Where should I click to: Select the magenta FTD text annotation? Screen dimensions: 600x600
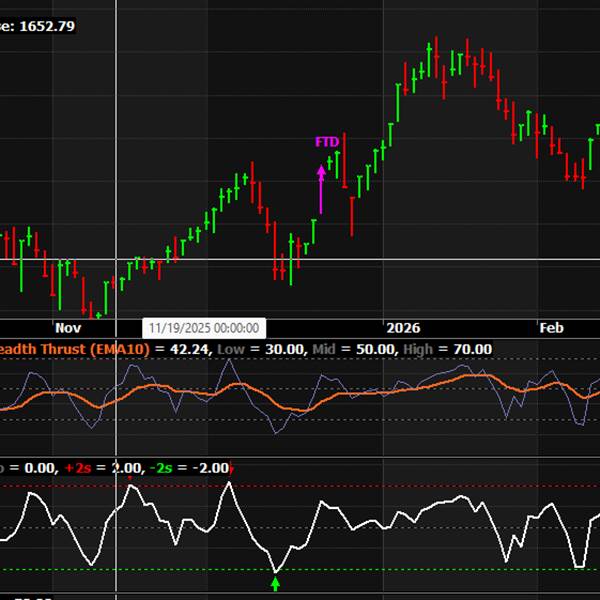point(327,142)
